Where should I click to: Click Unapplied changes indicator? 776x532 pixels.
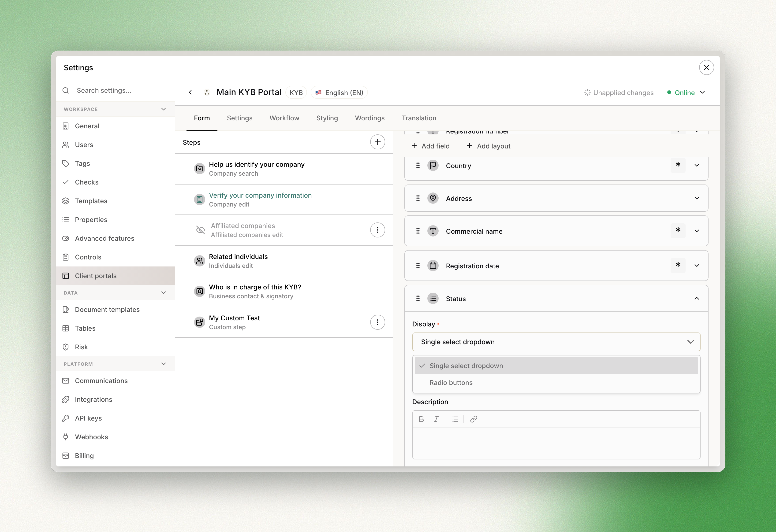click(x=618, y=92)
